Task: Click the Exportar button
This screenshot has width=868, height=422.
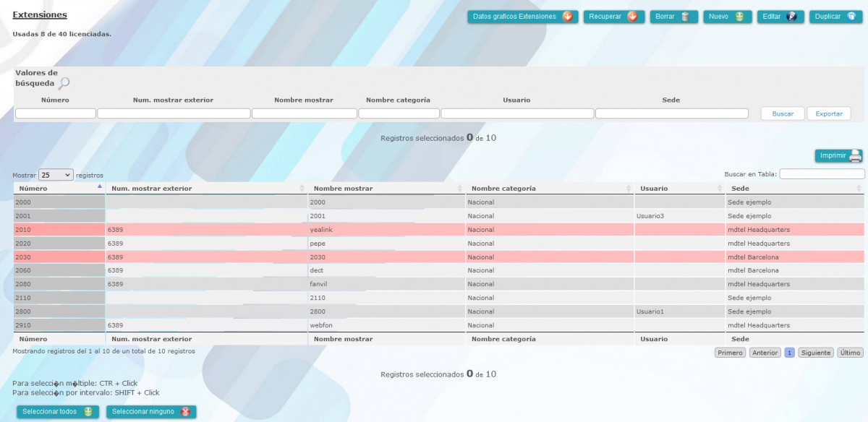Action: tap(828, 113)
